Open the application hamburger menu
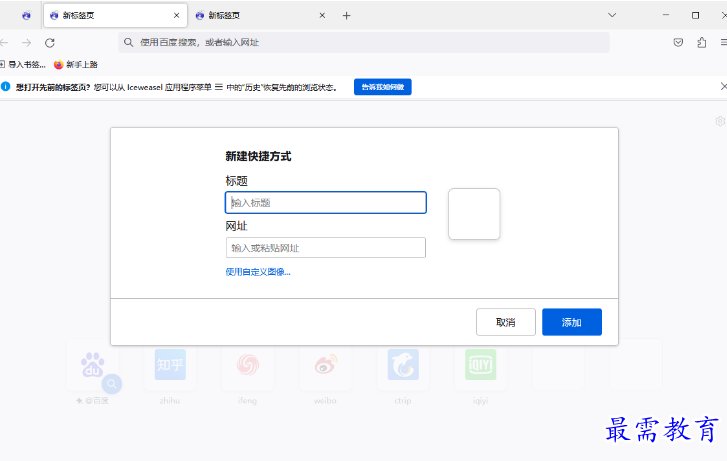 click(723, 43)
